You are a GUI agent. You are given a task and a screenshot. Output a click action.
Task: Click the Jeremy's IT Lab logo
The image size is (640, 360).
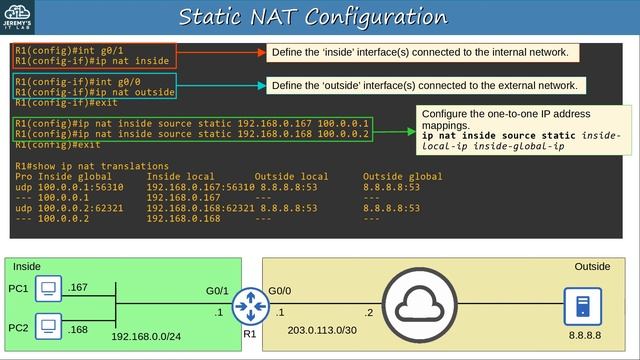point(17,17)
